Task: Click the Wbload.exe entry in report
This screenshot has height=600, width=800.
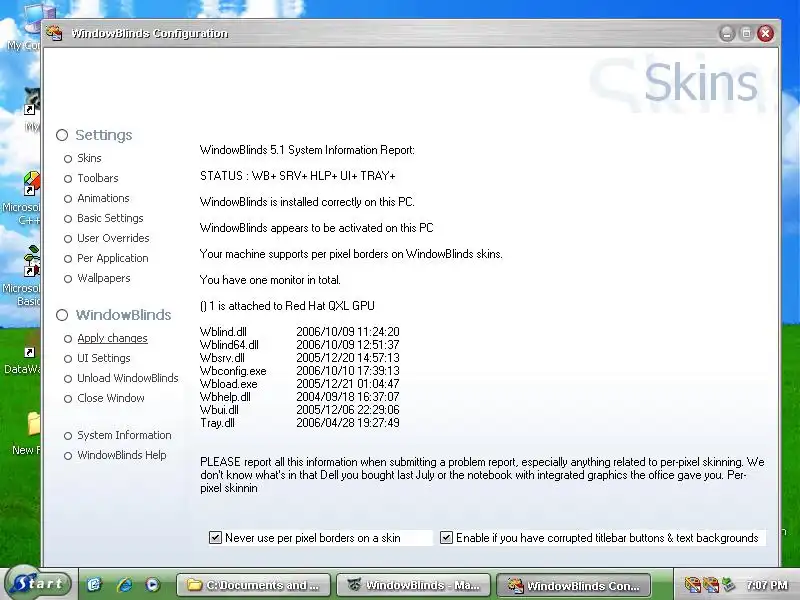Action: point(229,384)
